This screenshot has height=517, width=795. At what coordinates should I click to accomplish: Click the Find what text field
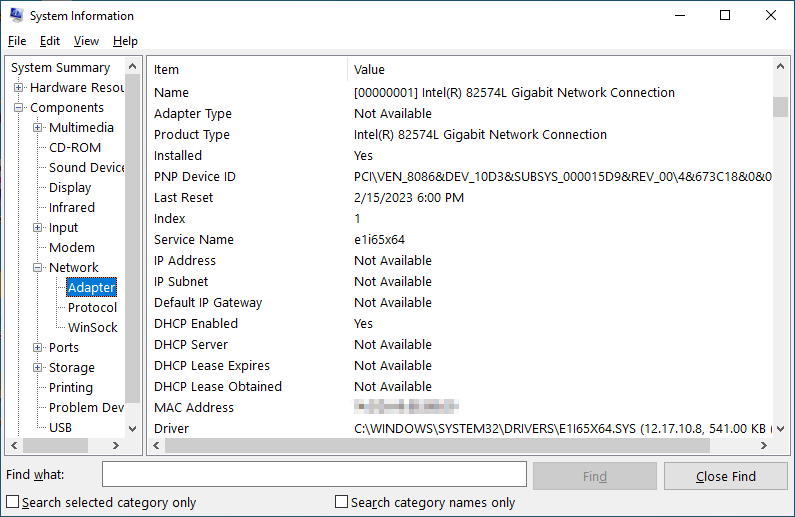[x=314, y=475]
